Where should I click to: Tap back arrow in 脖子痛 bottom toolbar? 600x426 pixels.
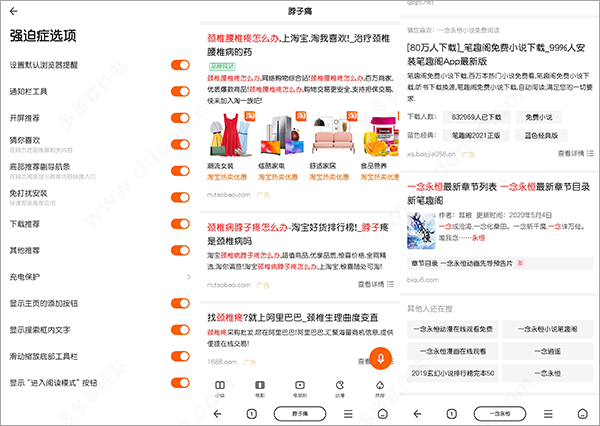click(217, 414)
